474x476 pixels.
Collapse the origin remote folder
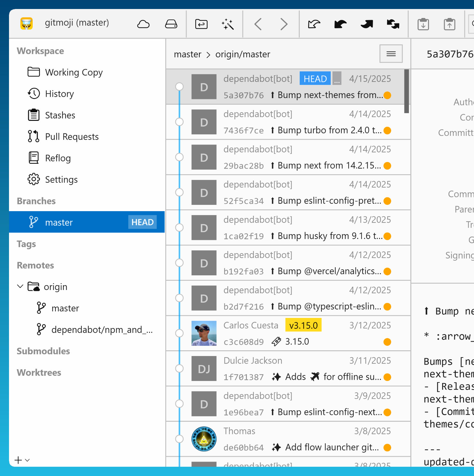pyautogui.click(x=20, y=286)
